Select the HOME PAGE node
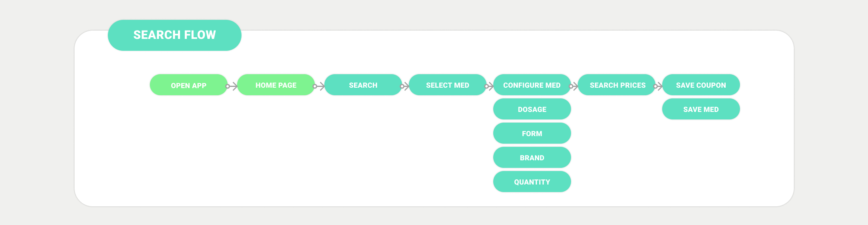The width and height of the screenshot is (868, 225). (x=276, y=85)
